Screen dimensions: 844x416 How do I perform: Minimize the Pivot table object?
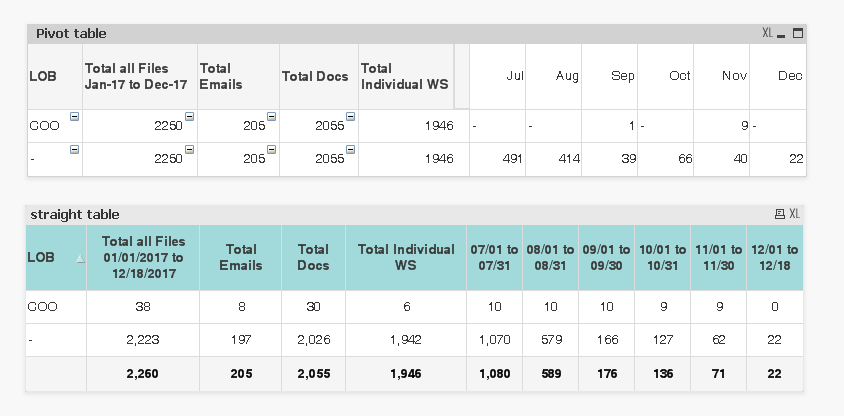(782, 34)
